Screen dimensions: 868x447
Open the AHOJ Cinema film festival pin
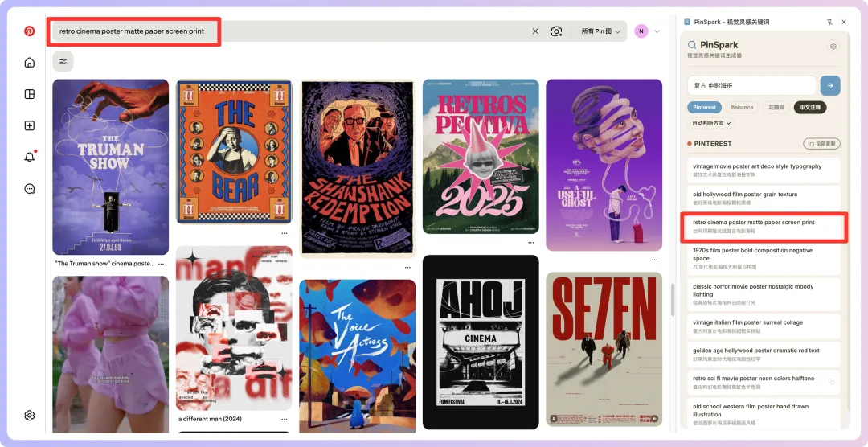click(481, 342)
